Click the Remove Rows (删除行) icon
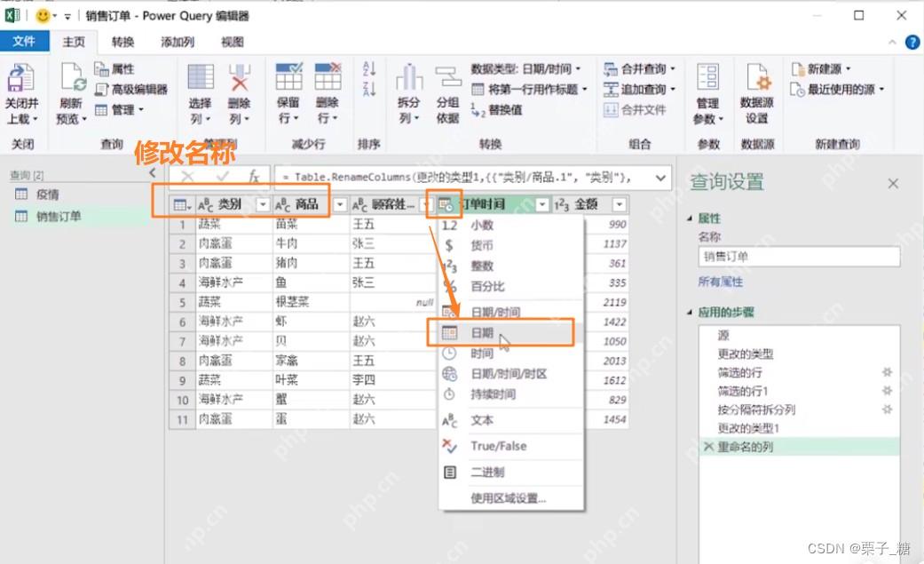The height and width of the screenshot is (564, 924). point(328,76)
